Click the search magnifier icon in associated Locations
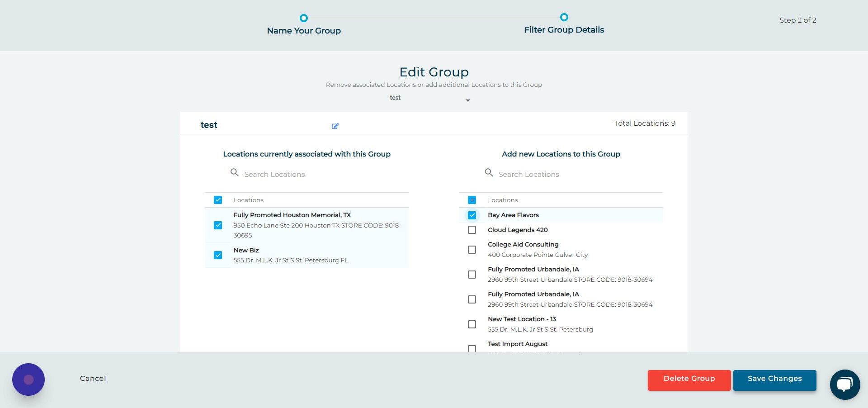Screen dimensions: 868x408 (234, 173)
